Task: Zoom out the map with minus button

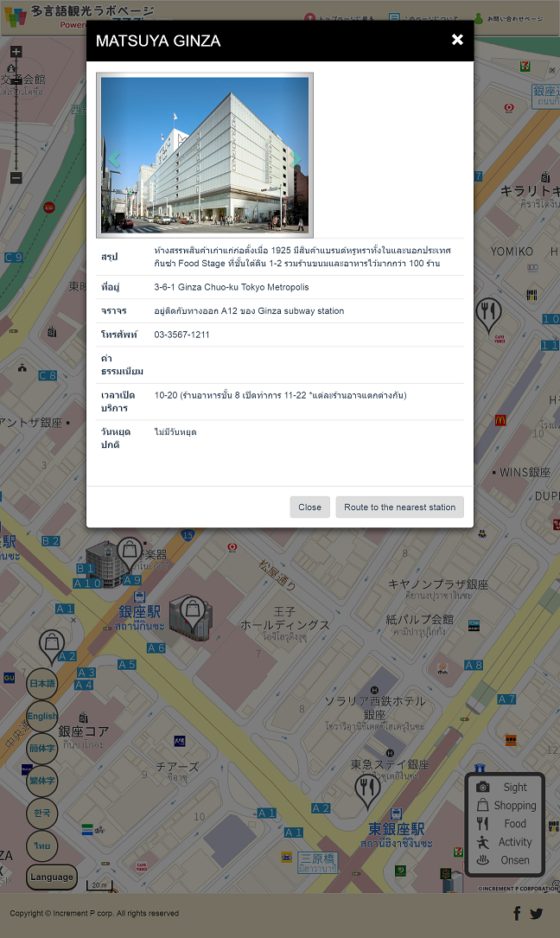Action: [x=16, y=178]
